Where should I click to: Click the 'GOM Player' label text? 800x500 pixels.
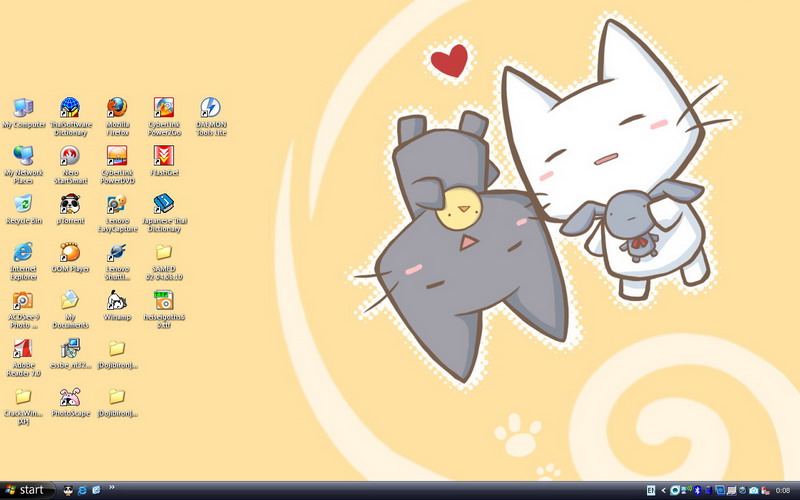(x=70, y=269)
